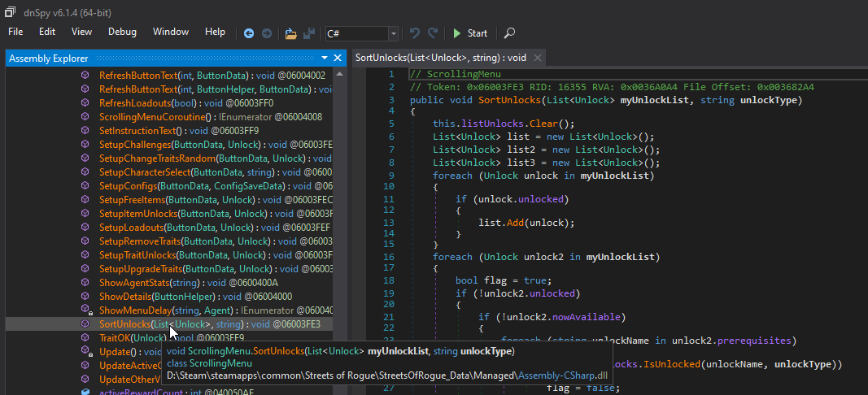868x395 pixels.
Task: Close the SortUnlocks document tab
Action: point(537,58)
